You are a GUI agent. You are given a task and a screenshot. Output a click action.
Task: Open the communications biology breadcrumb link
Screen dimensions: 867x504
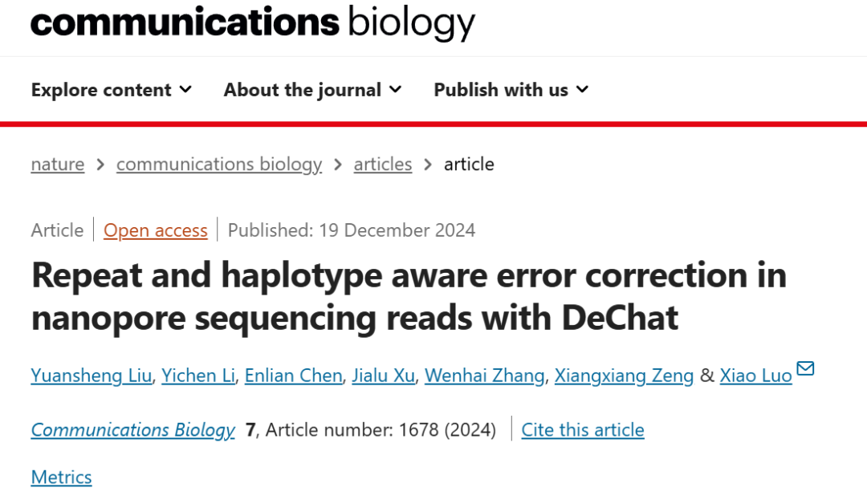click(219, 165)
